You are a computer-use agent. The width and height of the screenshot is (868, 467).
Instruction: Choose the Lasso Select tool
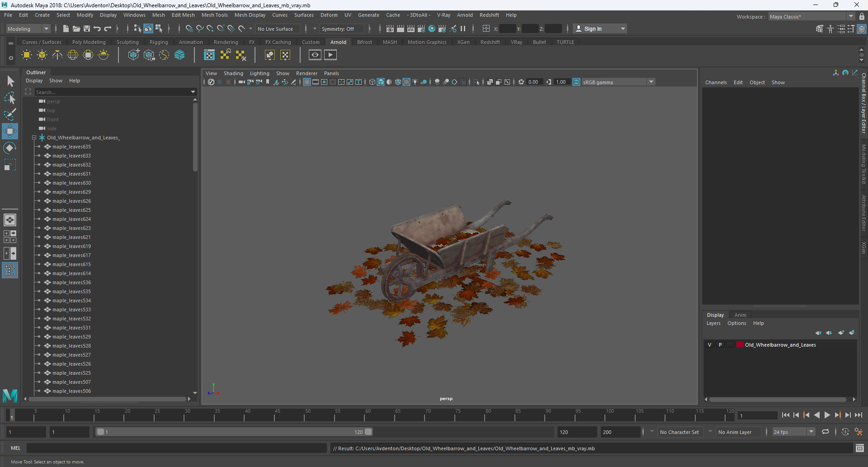tap(10, 98)
